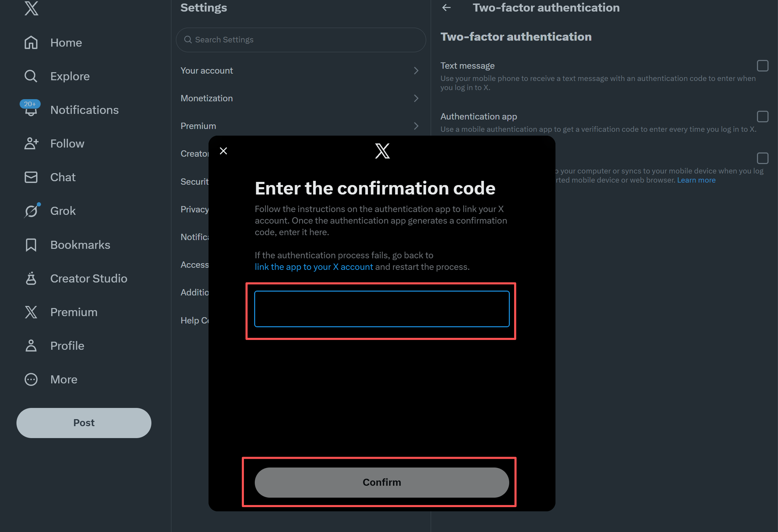Launch Grok from sidebar icon
This screenshot has width=778, height=532.
point(32,211)
